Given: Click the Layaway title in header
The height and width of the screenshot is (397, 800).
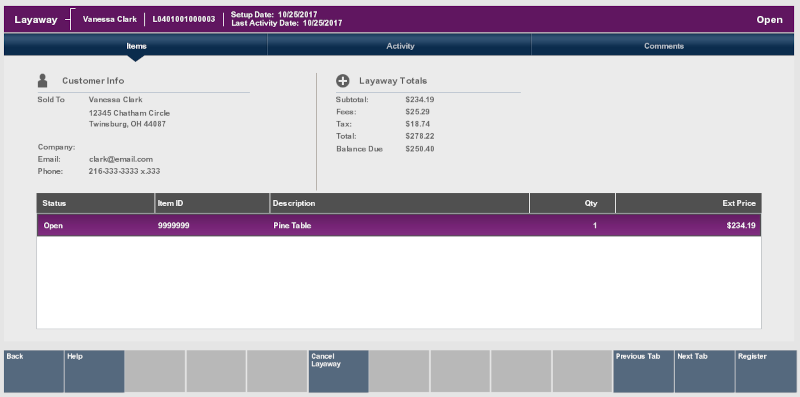Looking at the screenshot, I should 36,20.
